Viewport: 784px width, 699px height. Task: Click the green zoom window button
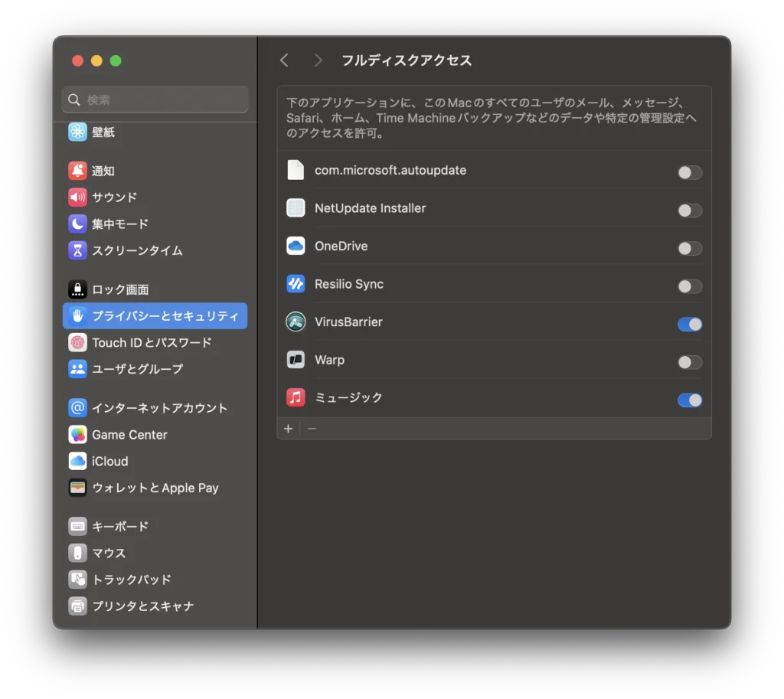coord(116,60)
